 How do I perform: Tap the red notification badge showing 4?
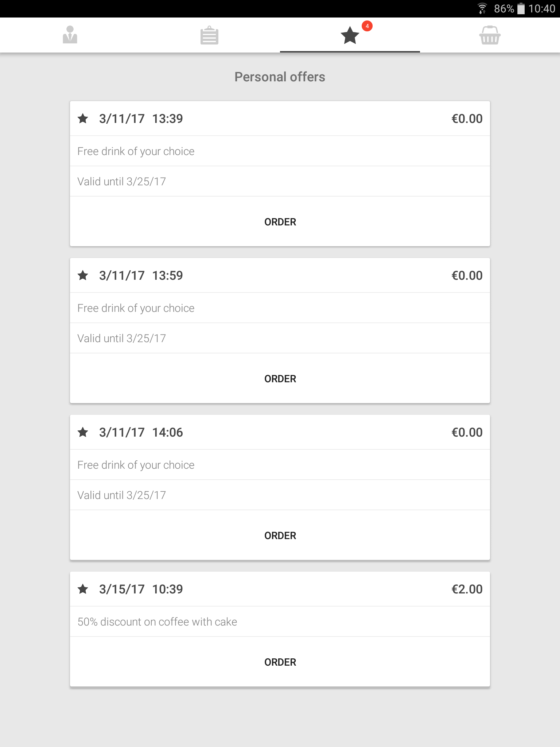coord(367,26)
